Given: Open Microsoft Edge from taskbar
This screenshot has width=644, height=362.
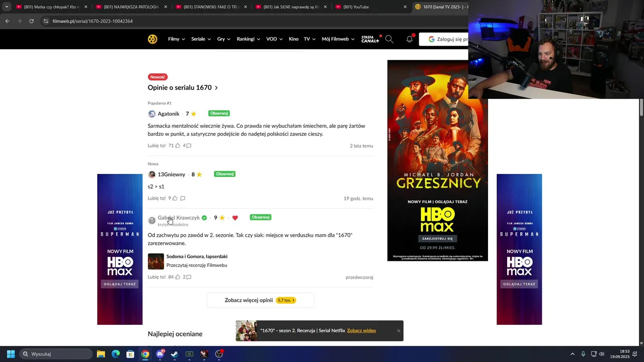Looking at the screenshot, I should click(116, 354).
